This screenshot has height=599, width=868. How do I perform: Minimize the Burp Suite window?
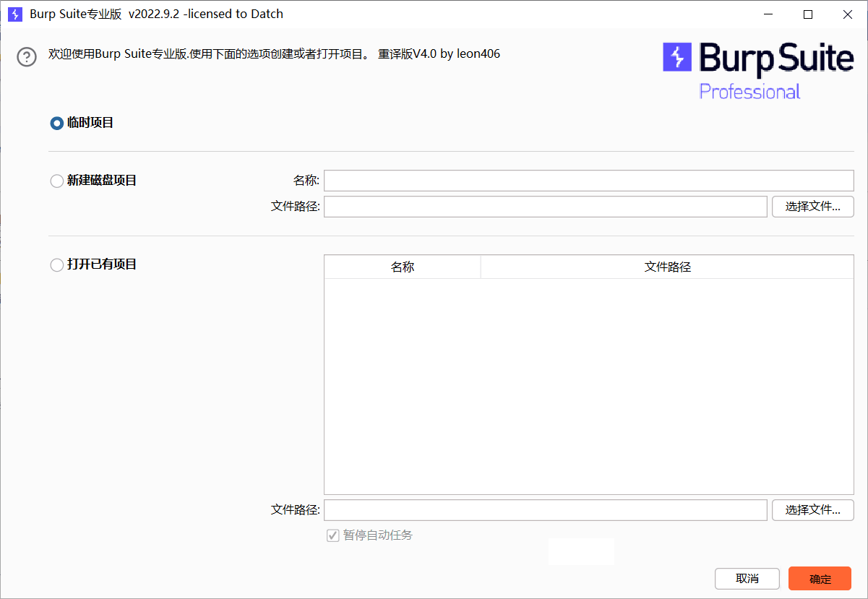click(768, 14)
